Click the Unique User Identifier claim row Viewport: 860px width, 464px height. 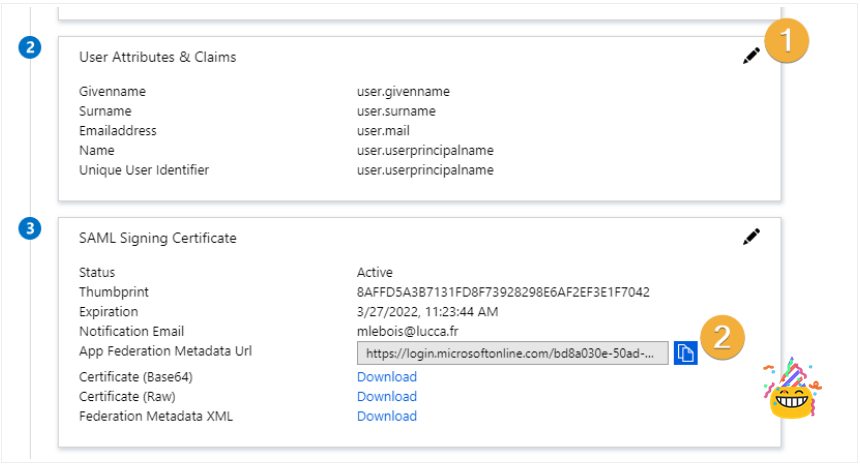286,170
